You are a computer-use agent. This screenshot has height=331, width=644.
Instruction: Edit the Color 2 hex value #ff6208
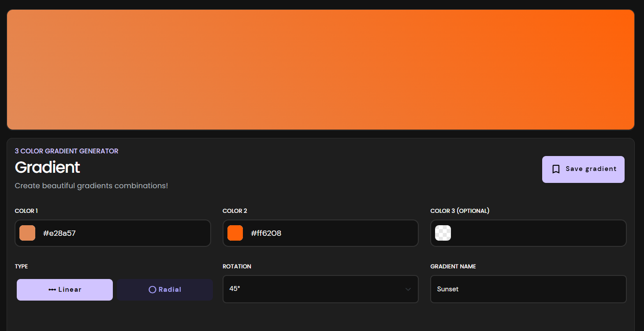(x=266, y=233)
